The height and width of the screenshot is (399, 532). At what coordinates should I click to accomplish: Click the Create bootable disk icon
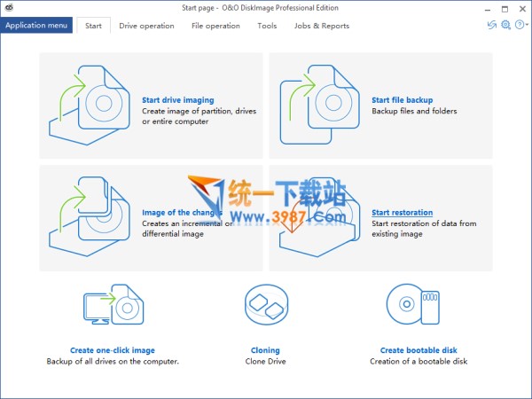(x=413, y=304)
